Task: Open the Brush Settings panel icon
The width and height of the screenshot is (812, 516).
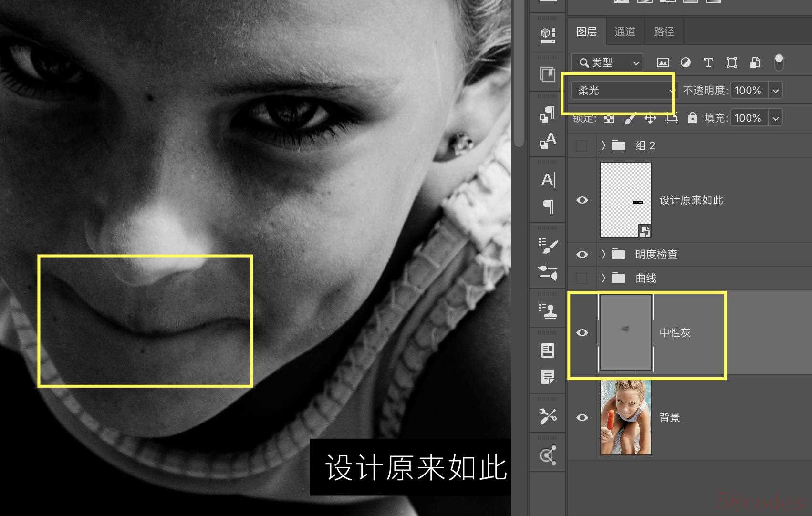Action: click(x=548, y=246)
